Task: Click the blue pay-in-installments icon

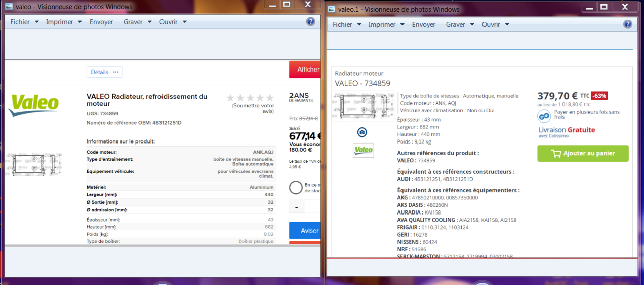Action: [544, 116]
